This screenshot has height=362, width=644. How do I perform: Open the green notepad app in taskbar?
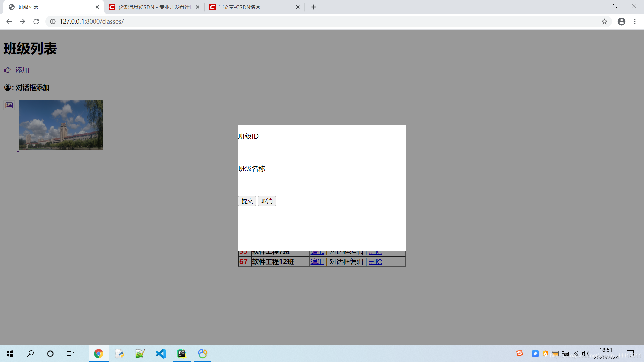(140, 354)
